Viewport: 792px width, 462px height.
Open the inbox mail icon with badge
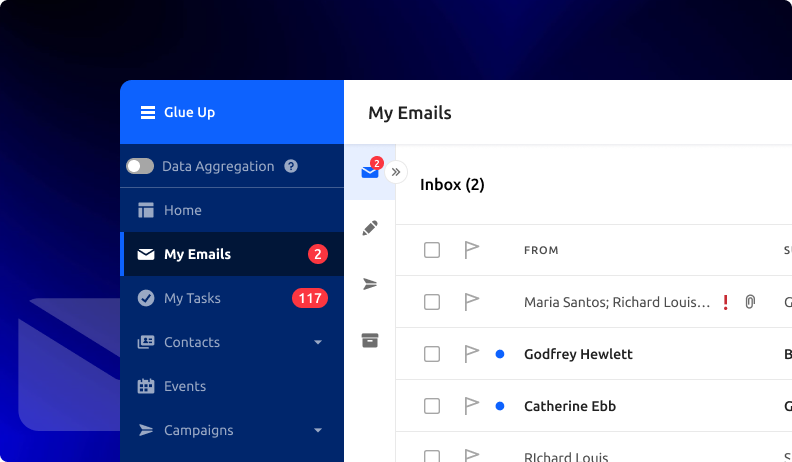(370, 172)
